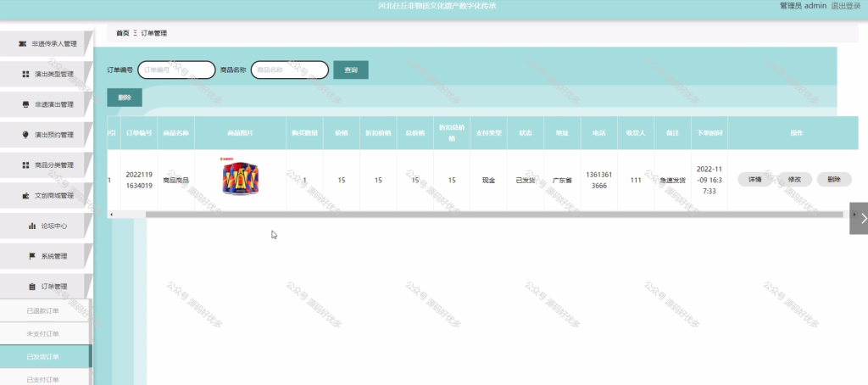Click the 订单编号 search input field
Image resolution: width=868 pixels, height=385 pixels.
coord(176,70)
